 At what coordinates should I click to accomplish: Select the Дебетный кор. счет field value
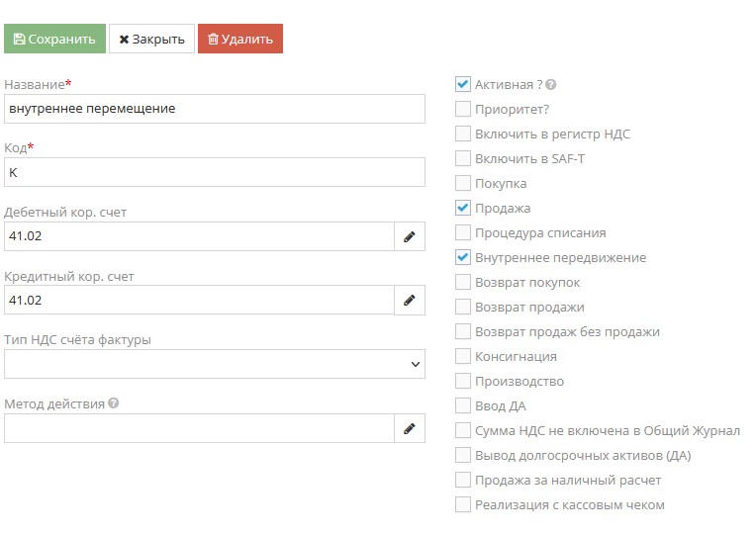[198, 236]
